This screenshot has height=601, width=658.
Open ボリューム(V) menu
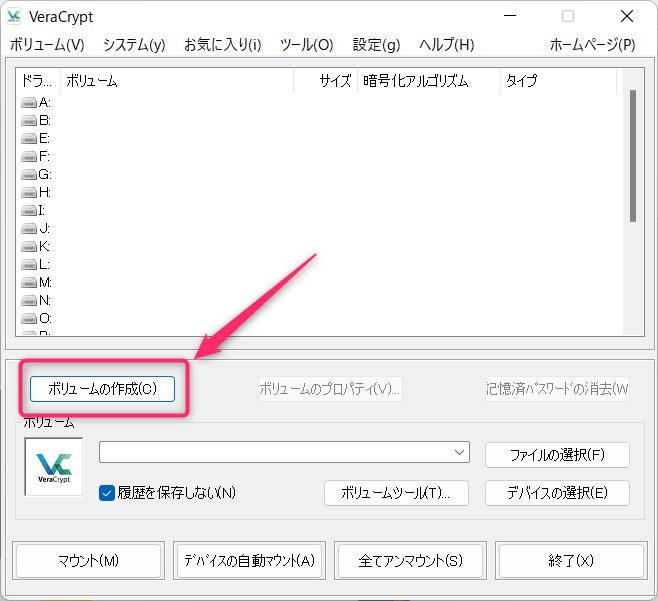[x=47, y=44]
